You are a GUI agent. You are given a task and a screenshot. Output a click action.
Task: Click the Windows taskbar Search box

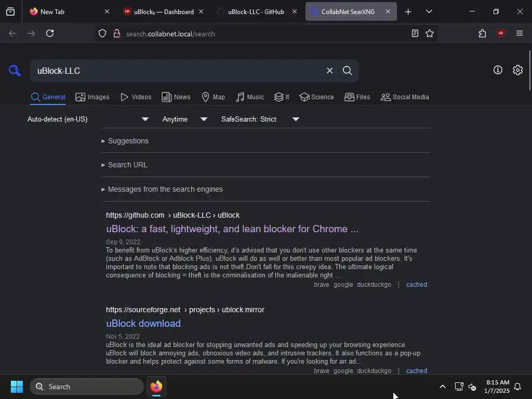[x=87, y=387]
